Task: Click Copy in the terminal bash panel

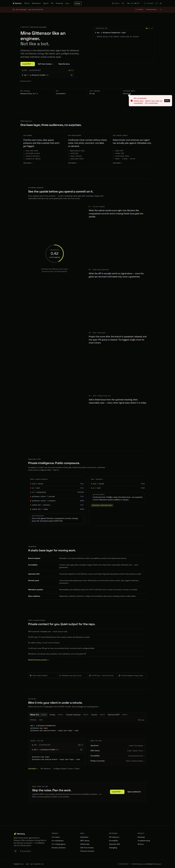Action: coord(141,720)
